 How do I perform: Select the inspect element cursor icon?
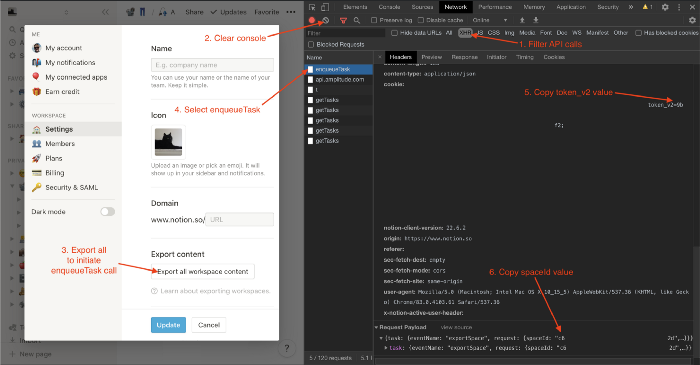click(x=312, y=7)
